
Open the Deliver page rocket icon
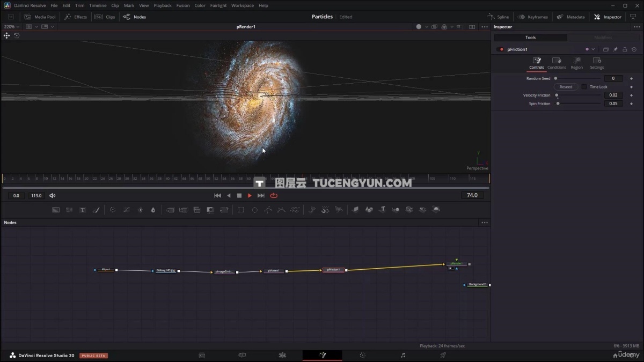443,355
